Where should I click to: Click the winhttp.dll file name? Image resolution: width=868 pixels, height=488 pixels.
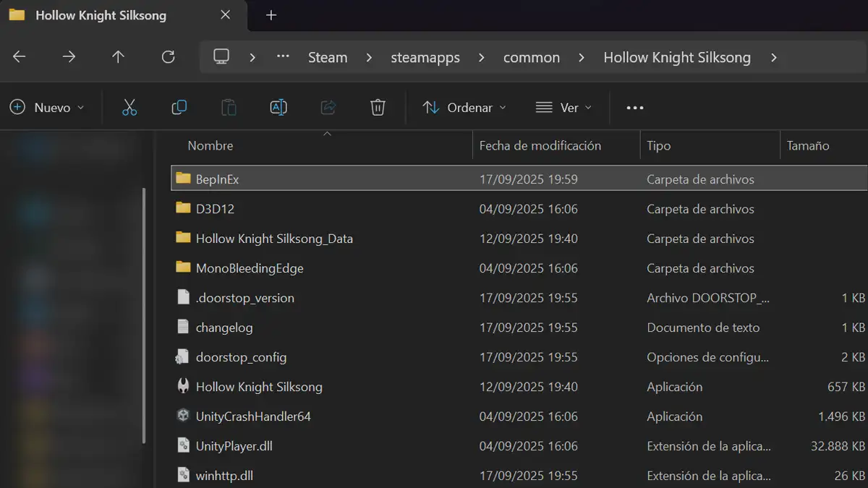[224, 476]
